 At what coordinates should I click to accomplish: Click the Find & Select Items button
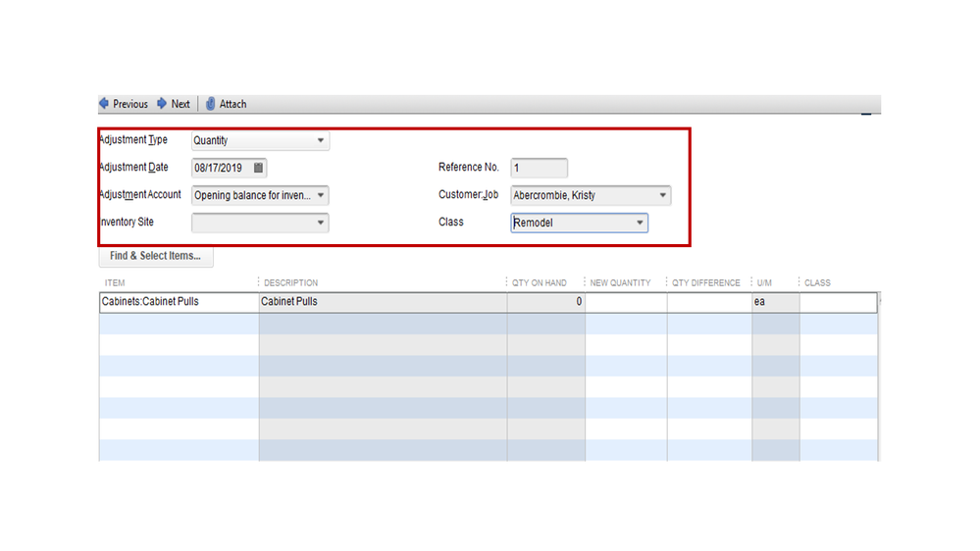(x=156, y=256)
